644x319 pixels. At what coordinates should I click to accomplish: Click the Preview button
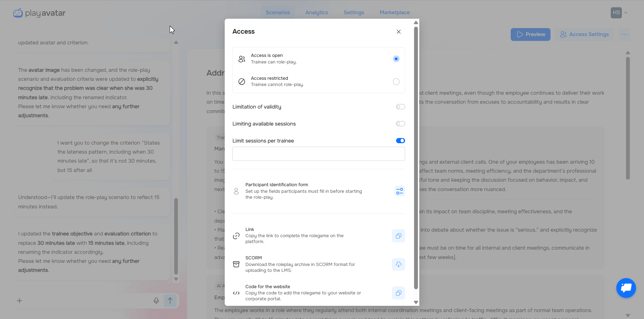click(x=530, y=34)
